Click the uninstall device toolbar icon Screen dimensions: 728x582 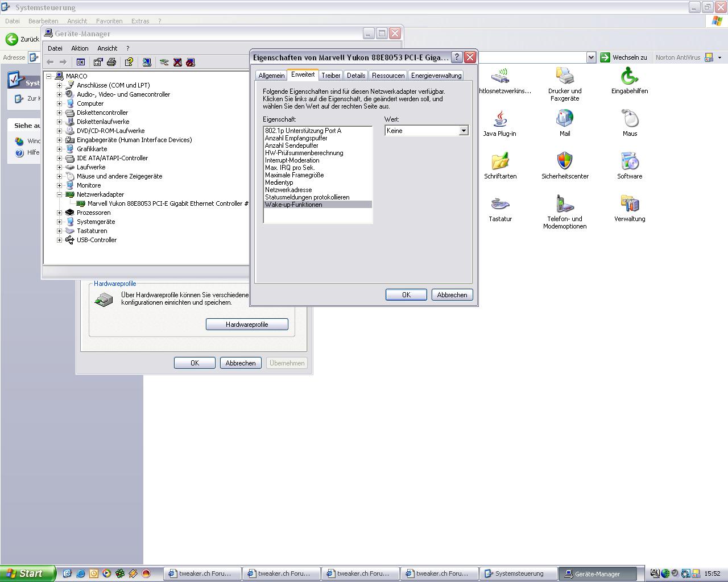(x=177, y=62)
